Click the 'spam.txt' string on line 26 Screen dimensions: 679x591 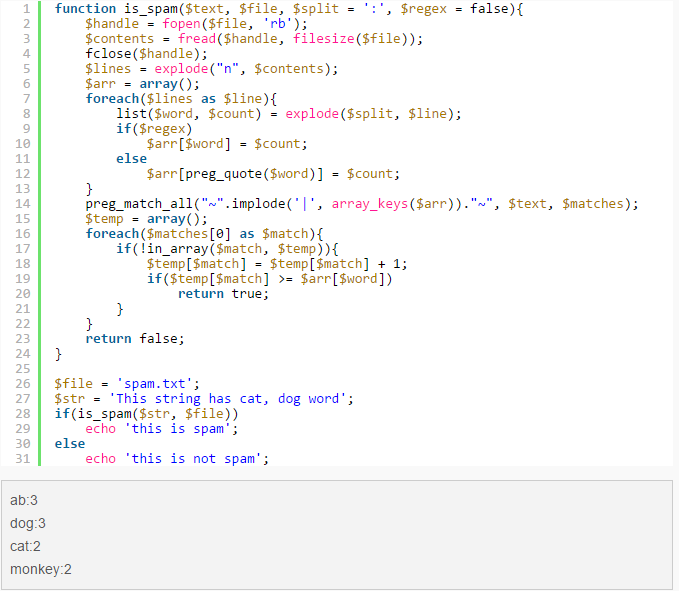[x=154, y=384]
